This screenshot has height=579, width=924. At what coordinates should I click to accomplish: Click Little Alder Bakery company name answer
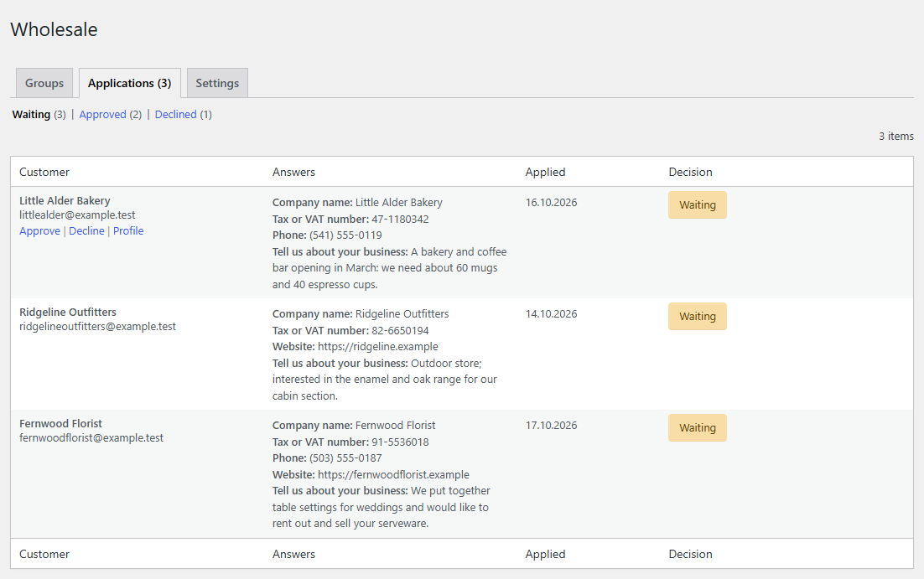tap(399, 203)
